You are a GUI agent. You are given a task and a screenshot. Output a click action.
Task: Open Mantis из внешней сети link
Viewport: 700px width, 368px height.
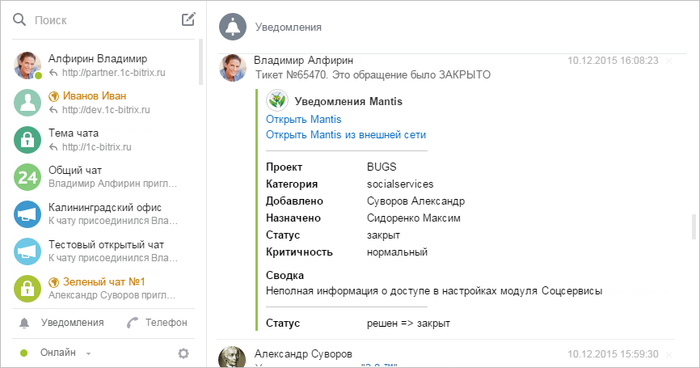click(346, 134)
